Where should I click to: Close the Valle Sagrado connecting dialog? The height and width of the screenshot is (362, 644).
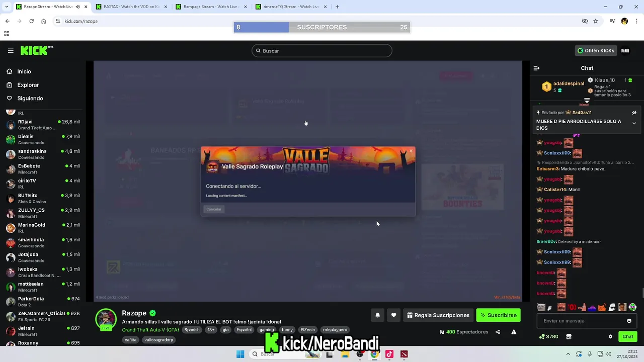pos(411,151)
